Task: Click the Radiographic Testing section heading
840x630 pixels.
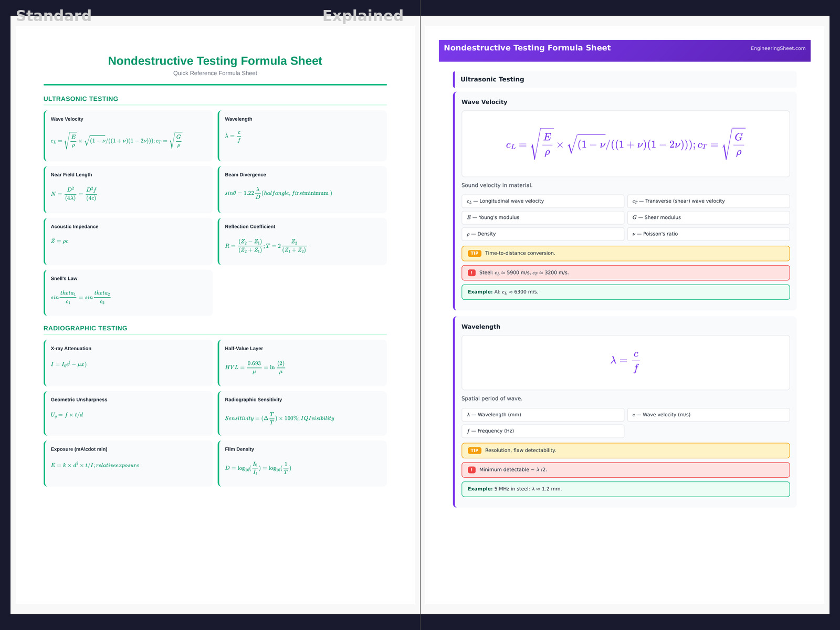Action: pos(86,328)
